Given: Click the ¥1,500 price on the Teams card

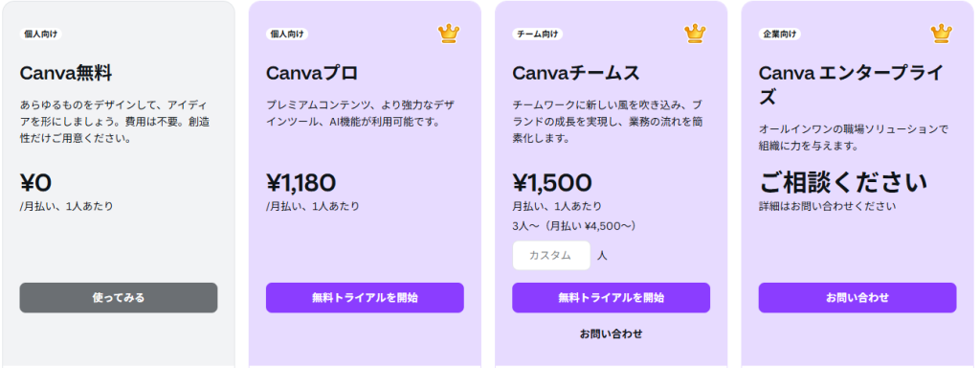Looking at the screenshot, I should pos(552,183).
